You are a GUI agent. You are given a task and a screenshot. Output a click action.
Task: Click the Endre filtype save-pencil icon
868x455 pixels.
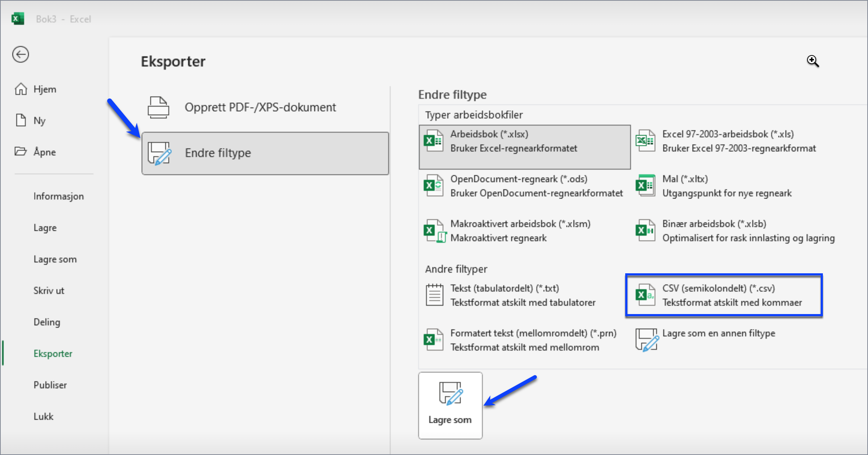[x=159, y=153]
